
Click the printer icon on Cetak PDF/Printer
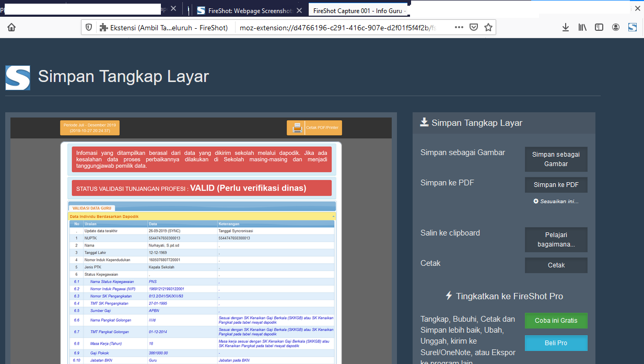(x=297, y=127)
